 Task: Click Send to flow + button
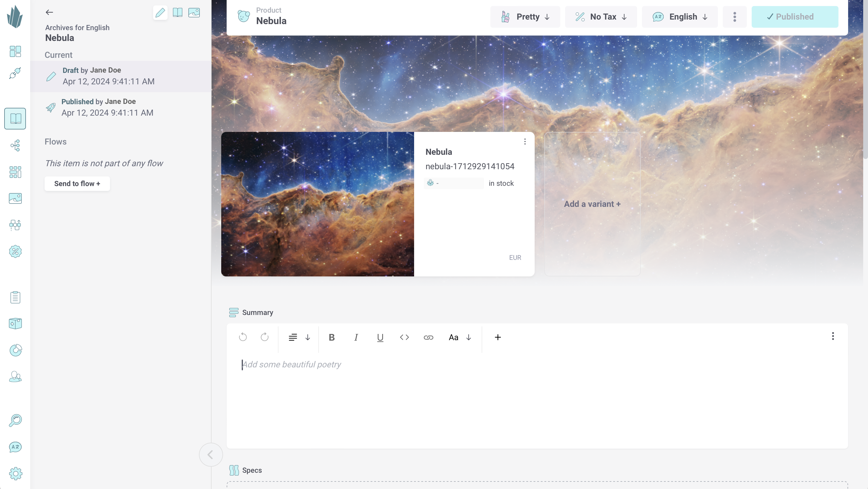point(77,184)
